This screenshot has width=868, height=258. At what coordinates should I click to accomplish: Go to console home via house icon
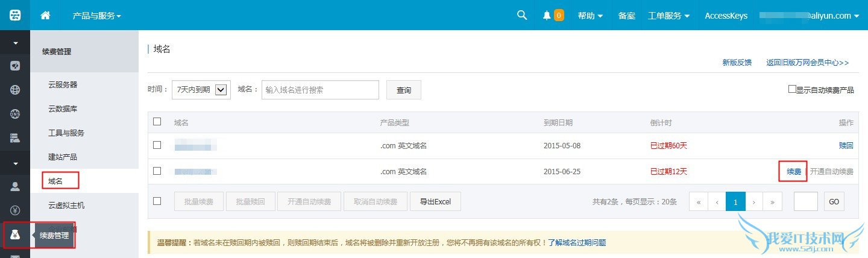click(x=45, y=15)
